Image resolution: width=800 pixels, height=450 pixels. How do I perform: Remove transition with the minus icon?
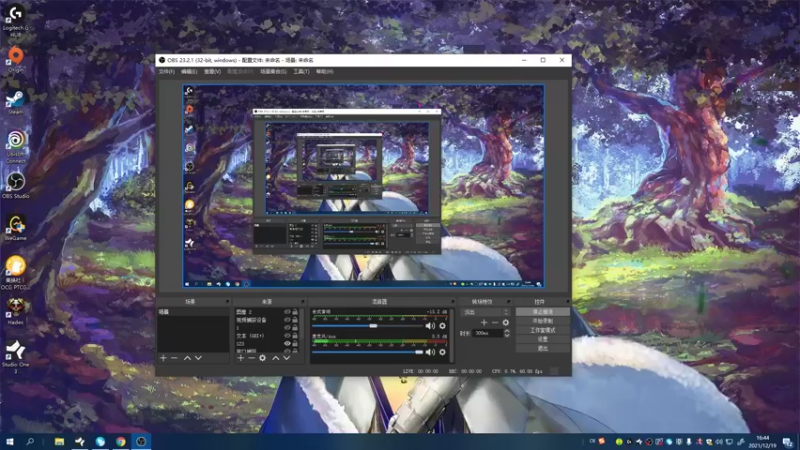pos(494,322)
